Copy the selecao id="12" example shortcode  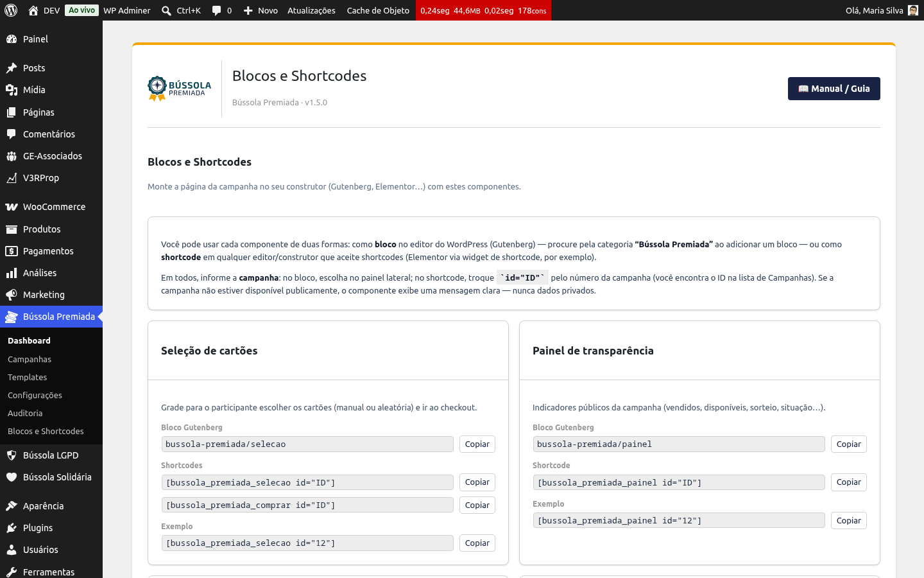pos(477,543)
